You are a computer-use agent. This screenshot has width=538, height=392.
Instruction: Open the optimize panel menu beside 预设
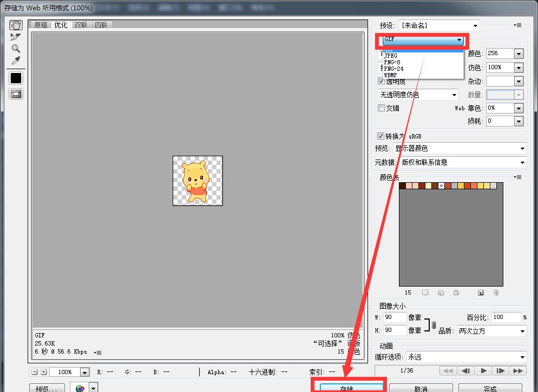pyautogui.click(x=517, y=25)
